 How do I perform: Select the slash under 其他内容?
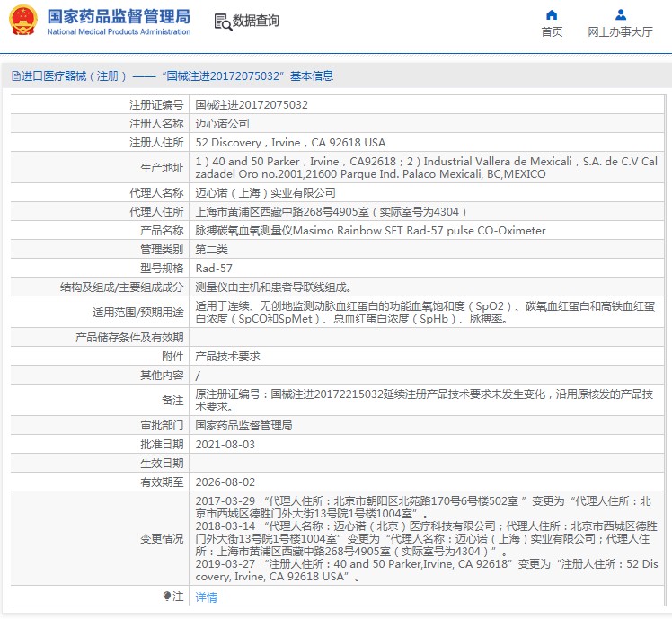(198, 376)
